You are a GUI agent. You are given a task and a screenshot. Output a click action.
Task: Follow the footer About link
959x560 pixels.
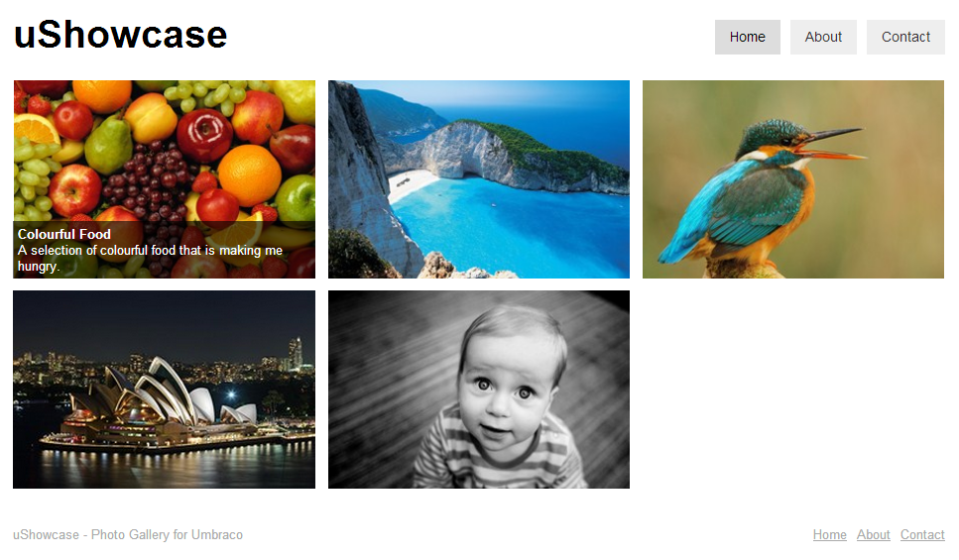coord(873,535)
